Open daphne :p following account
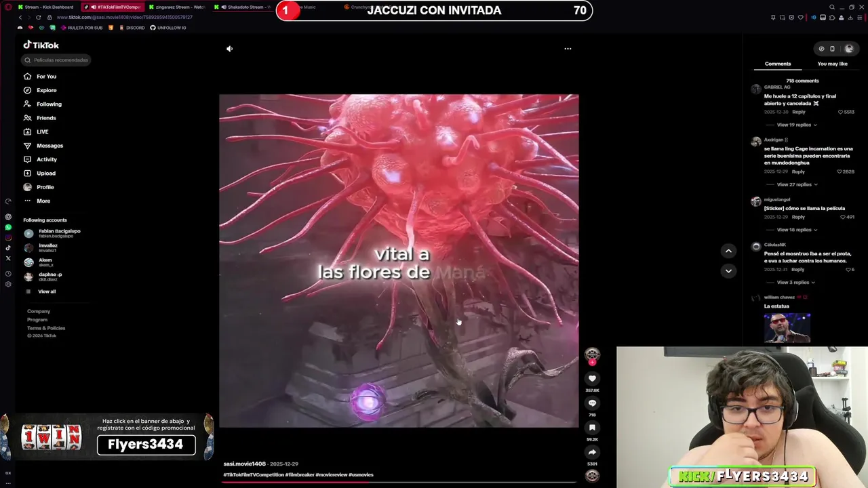 [x=43, y=277]
